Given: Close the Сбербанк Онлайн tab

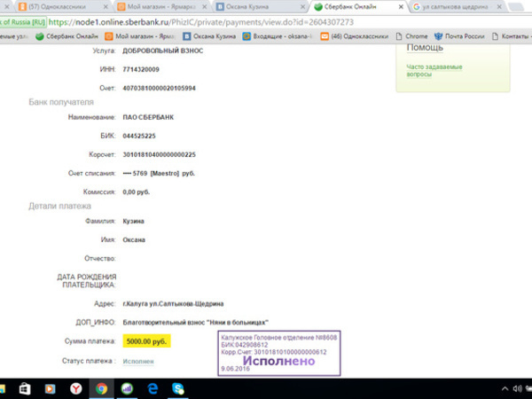Looking at the screenshot, I should click(x=401, y=7).
